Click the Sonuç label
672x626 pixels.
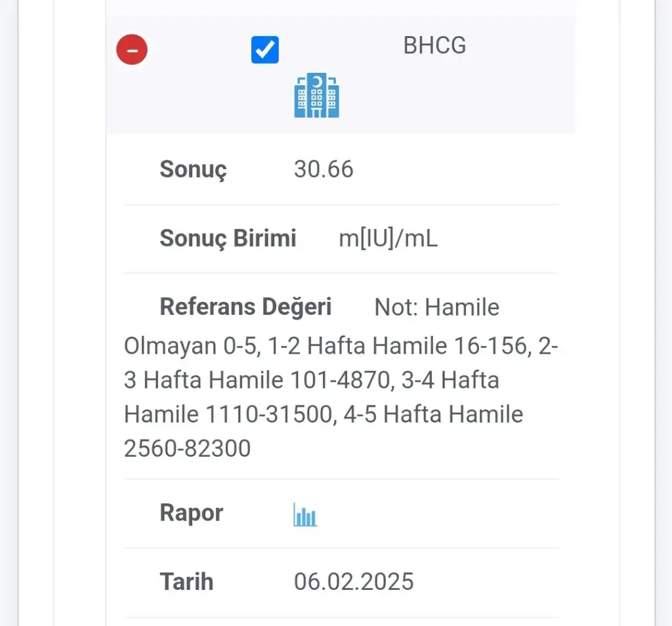pos(194,170)
